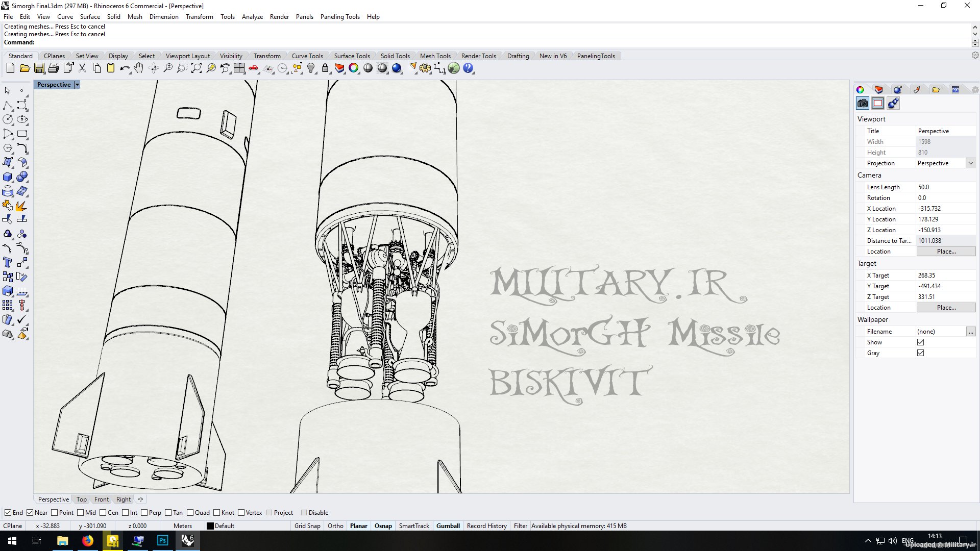Select the Text tool in left sidebar
Image resolution: width=980 pixels, height=551 pixels.
pos(8,262)
